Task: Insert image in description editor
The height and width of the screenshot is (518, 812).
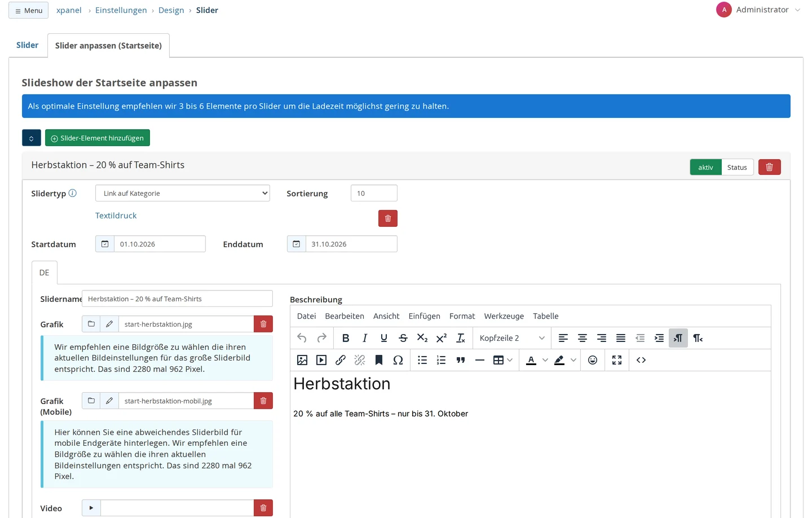Action: pyautogui.click(x=302, y=360)
